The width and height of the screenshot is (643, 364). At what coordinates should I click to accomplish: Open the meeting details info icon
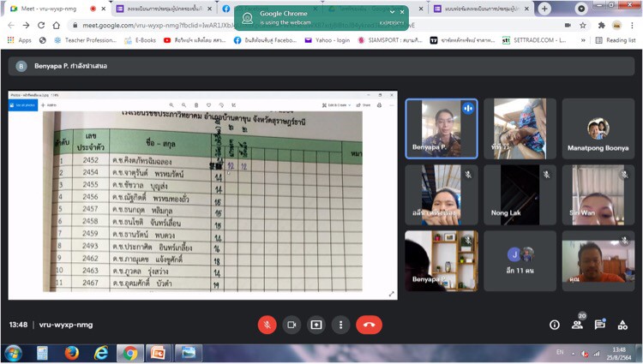[x=554, y=325]
